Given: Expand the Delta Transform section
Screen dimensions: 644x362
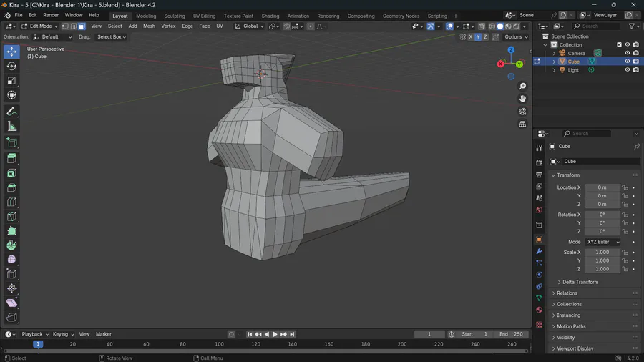Looking at the screenshot, I should coord(580,282).
